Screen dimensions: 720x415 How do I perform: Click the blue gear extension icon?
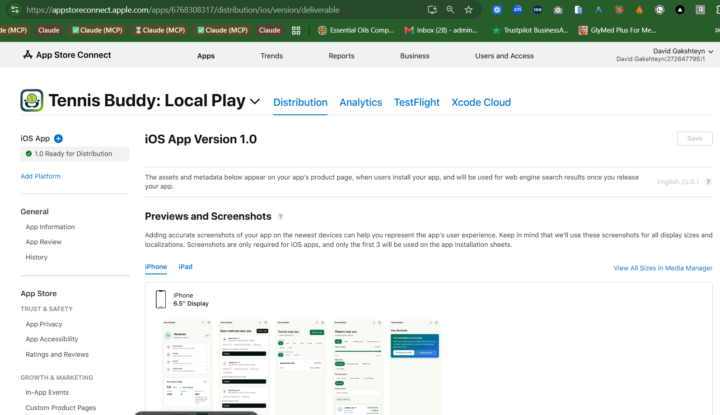pyautogui.click(x=497, y=10)
